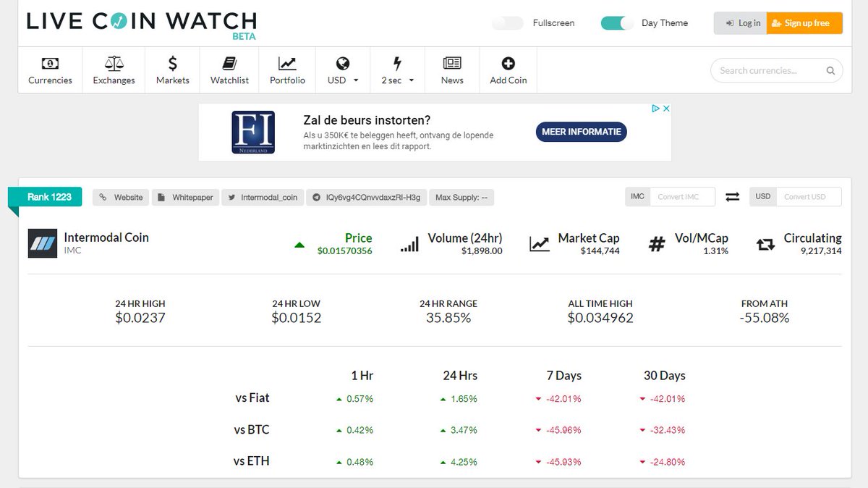
Task: Open the Portfolio chart icon
Action: [x=287, y=63]
